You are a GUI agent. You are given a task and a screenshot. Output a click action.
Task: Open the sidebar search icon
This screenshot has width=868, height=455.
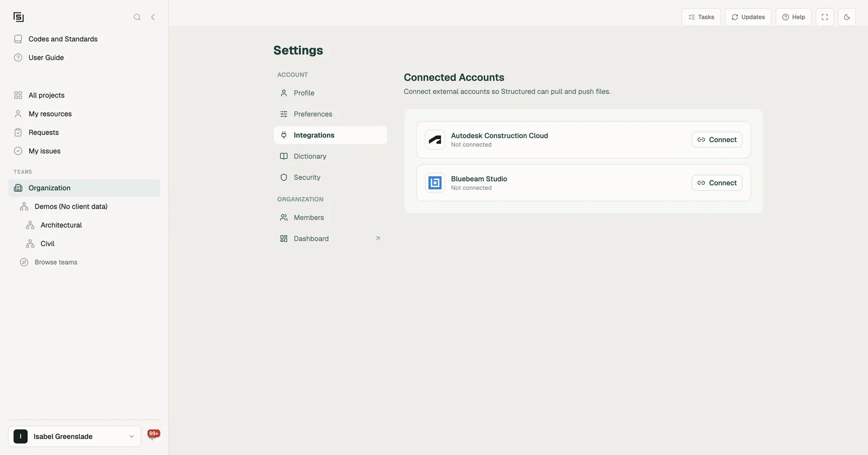pyautogui.click(x=137, y=17)
